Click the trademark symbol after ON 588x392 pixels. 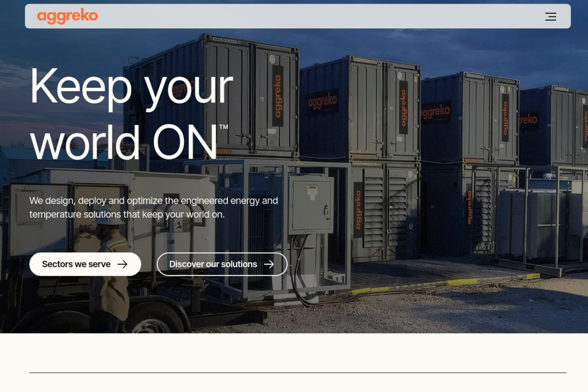(223, 127)
